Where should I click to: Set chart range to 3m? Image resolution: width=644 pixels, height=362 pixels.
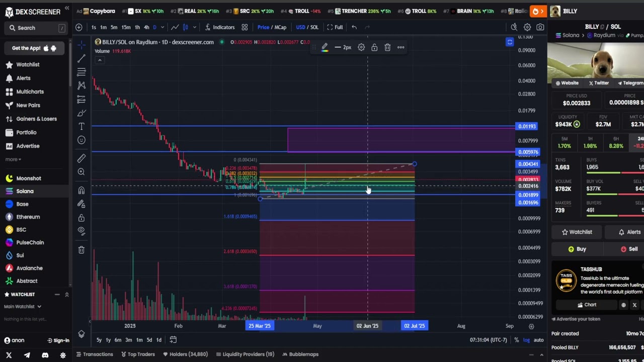(x=128, y=340)
